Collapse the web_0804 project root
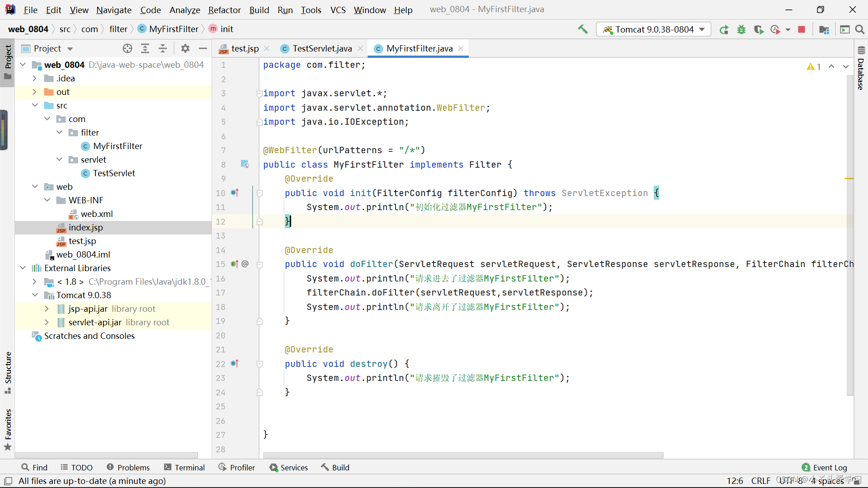This screenshot has height=488, width=868. coord(23,65)
